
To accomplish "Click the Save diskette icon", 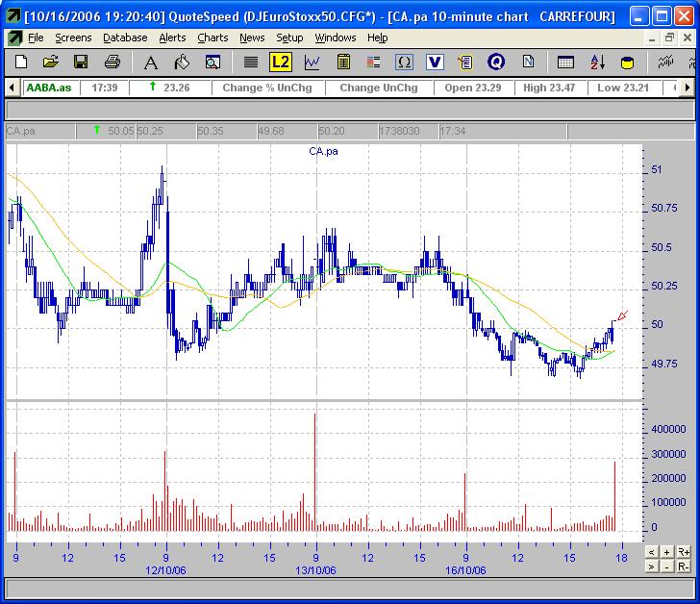I will [x=81, y=63].
